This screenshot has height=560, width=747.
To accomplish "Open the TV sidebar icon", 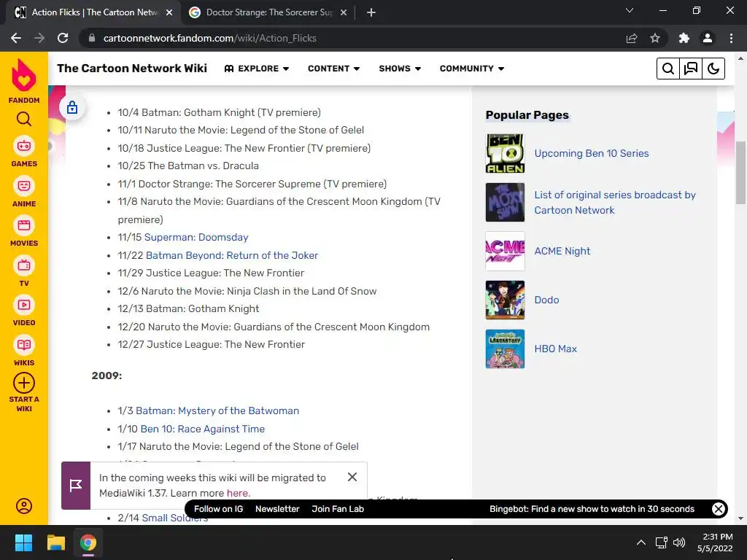I will point(24,265).
